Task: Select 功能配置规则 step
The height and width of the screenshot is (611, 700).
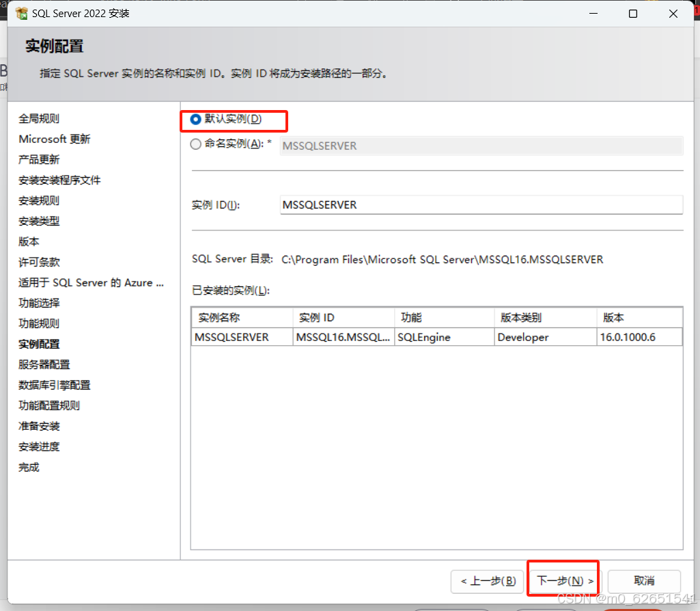Action: (49, 405)
